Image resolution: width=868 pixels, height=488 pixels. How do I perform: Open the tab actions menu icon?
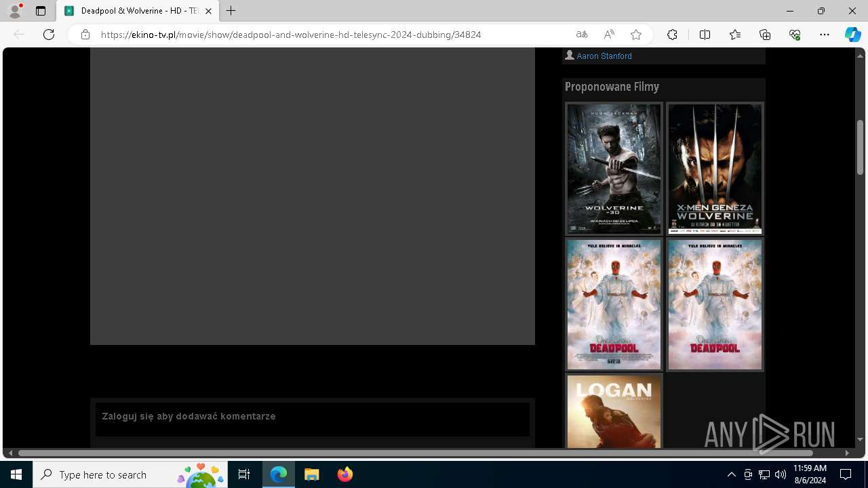[41, 11]
